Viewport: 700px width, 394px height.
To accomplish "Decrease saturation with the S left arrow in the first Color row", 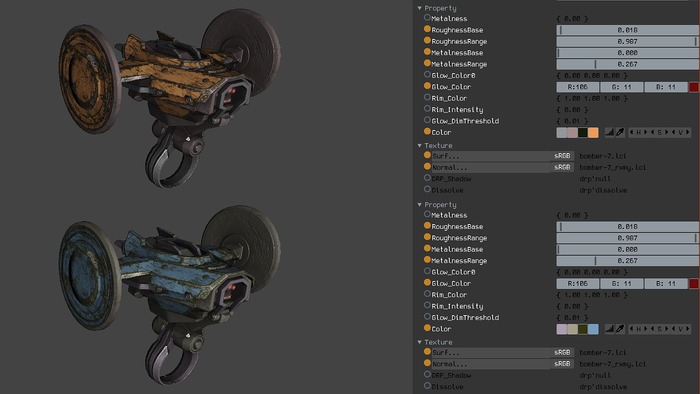I will [652, 132].
